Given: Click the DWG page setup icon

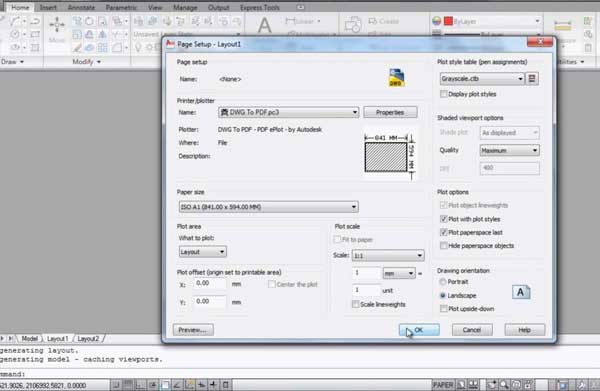Looking at the screenshot, I should [x=396, y=77].
